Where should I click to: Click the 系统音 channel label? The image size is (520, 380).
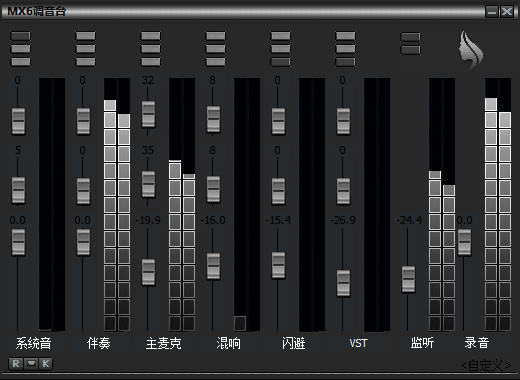click(33, 343)
